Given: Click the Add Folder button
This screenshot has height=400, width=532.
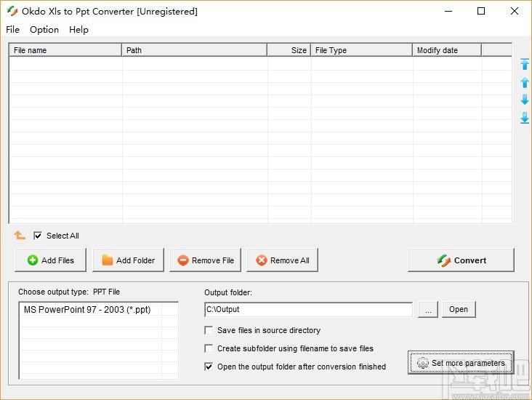Looking at the screenshot, I should tap(128, 260).
